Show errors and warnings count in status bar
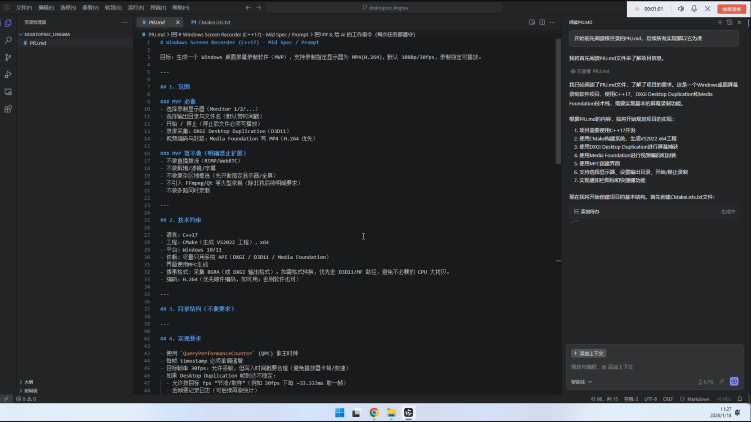The height and width of the screenshot is (422, 751). tap(26, 399)
